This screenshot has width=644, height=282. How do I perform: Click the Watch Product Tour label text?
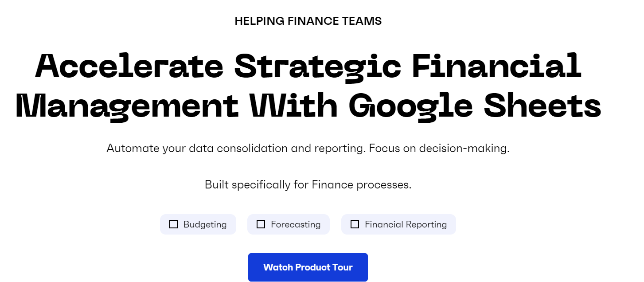click(308, 267)
